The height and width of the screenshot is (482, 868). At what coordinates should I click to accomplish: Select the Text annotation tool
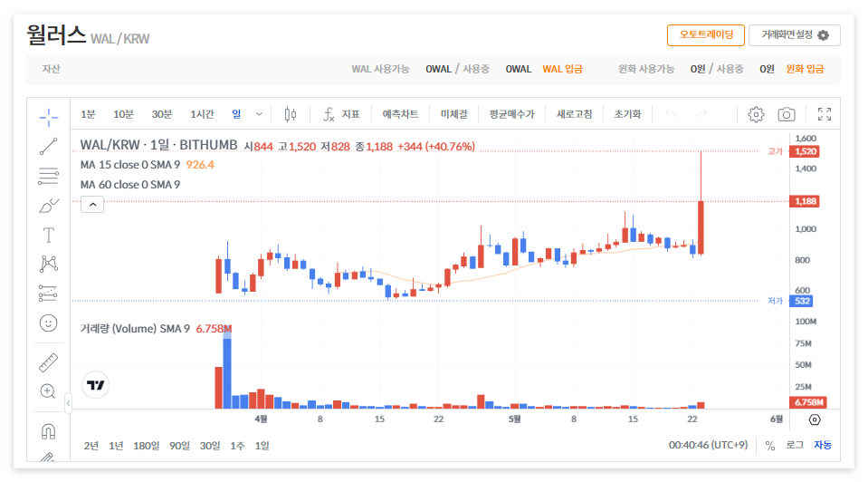[49, 235]
